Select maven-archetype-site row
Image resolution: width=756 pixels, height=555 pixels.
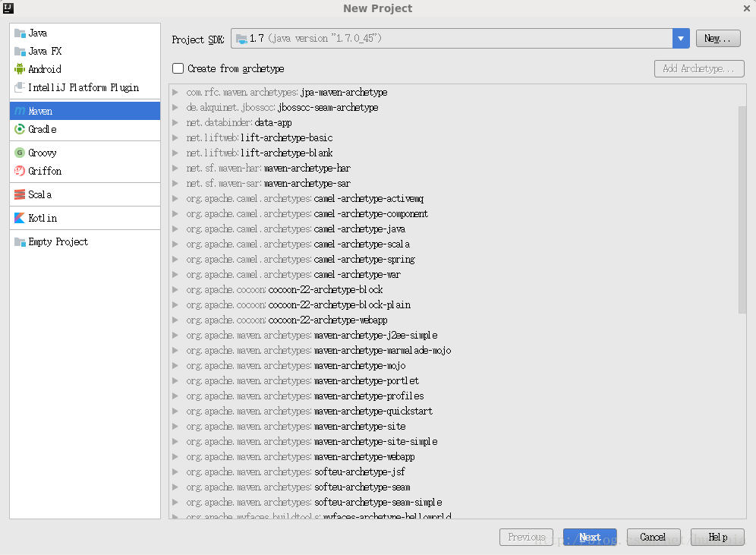(x=454, y=426)
